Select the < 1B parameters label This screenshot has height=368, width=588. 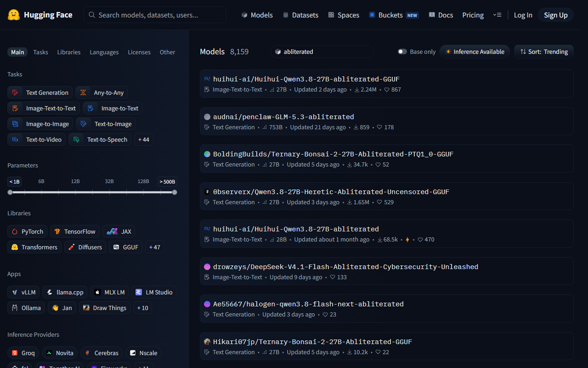tap(14, 181)
